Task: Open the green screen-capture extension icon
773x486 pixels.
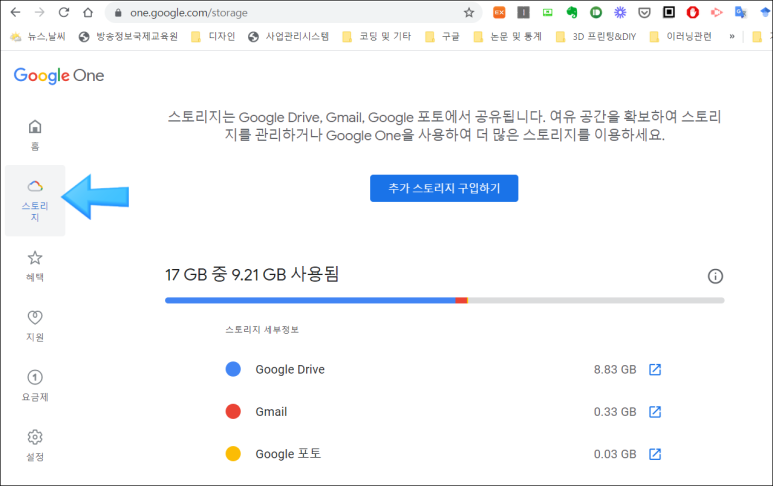Action: click(x=548, y=12)
